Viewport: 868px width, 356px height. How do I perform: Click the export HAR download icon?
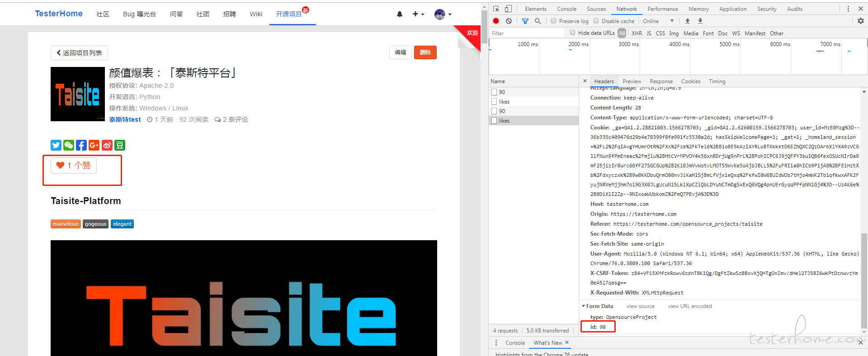(x=700, y=21)
